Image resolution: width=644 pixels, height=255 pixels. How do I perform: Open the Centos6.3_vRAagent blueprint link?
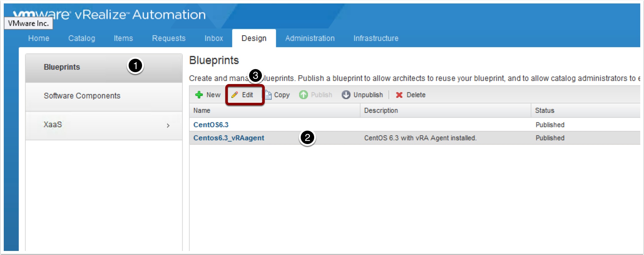[229, 138]
